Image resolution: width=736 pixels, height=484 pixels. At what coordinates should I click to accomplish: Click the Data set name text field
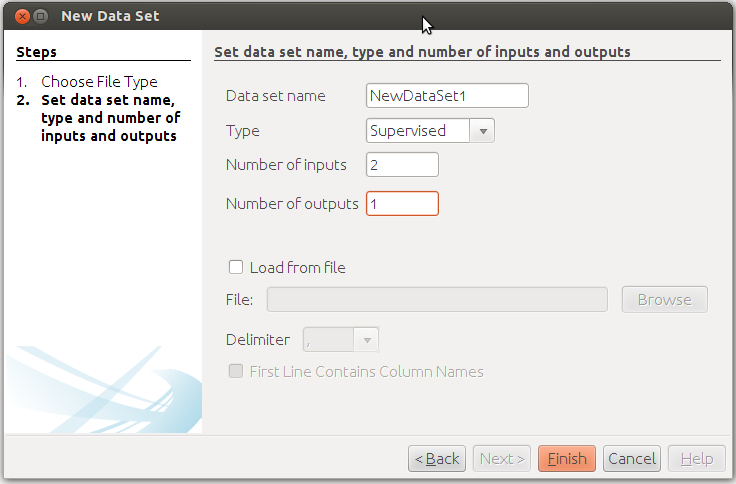point(447,95)
